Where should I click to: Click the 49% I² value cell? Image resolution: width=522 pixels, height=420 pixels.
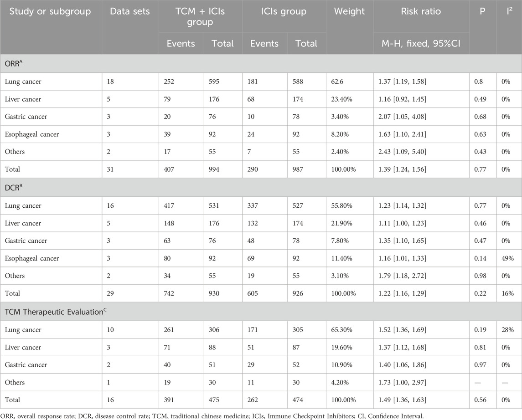pyautogui.click(x=507, y=258)
